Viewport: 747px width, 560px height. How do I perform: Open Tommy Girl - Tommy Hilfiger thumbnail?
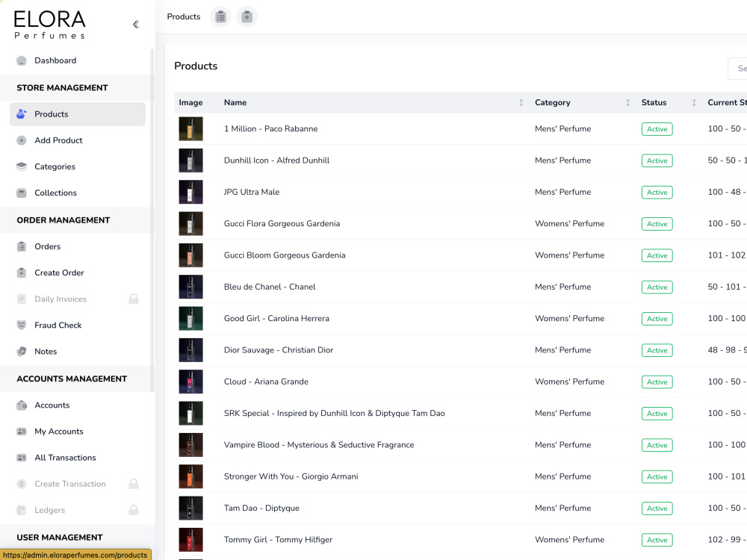191,540
